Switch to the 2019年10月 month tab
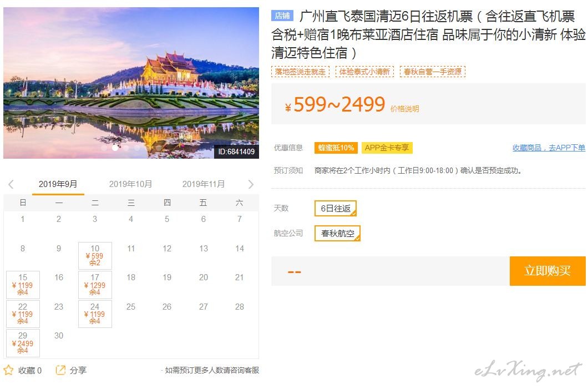The width and height of the screenshot is (588, 389). tap(130, 184)
